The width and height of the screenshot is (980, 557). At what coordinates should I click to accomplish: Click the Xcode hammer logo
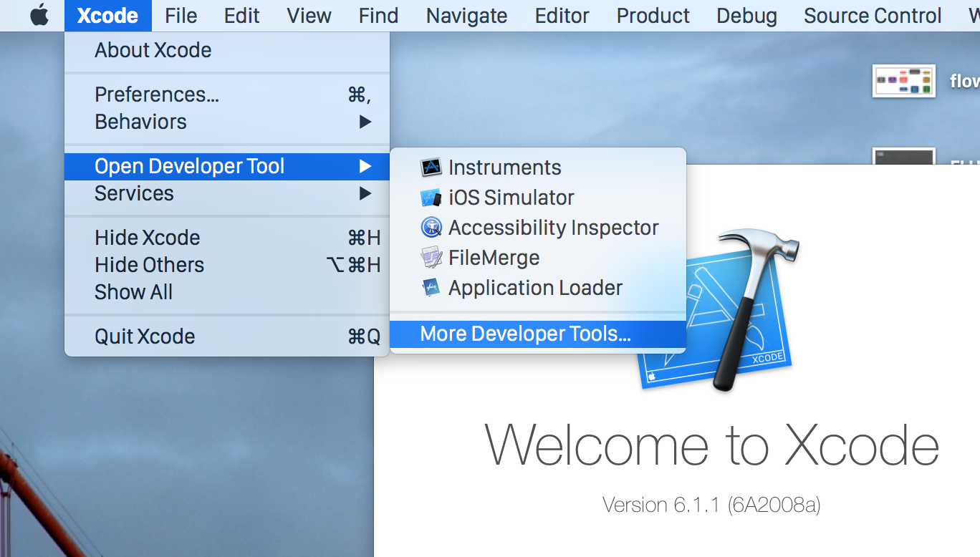click(x=719, y=309)
